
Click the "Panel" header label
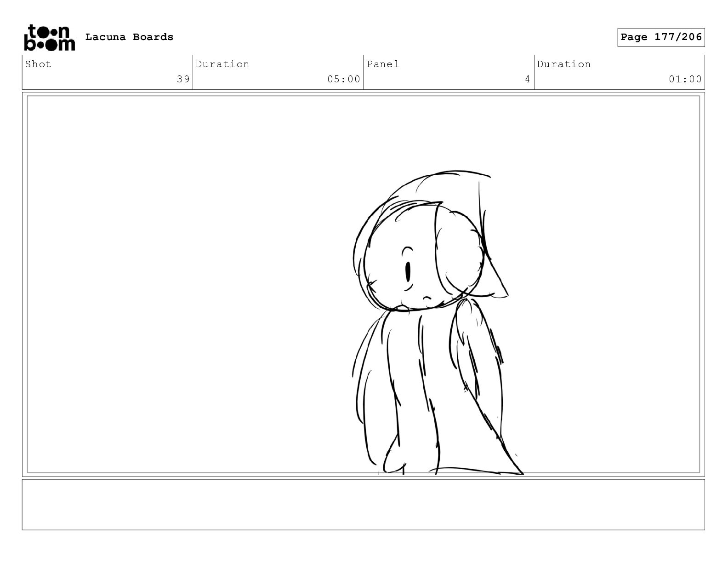coord(383,64)
